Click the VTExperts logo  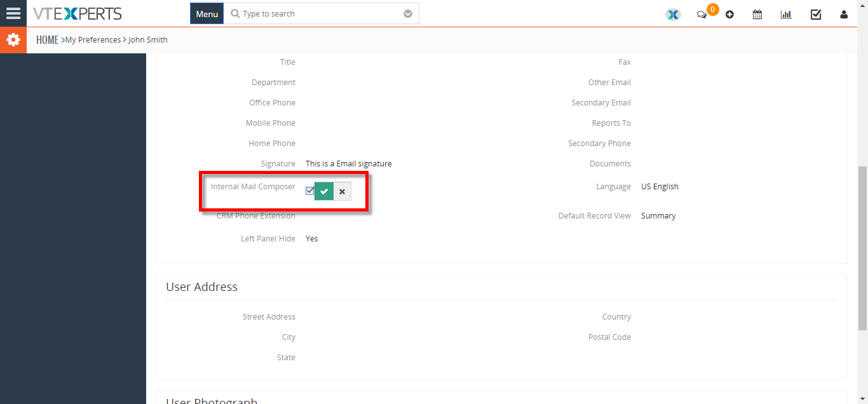click(77, 13)
